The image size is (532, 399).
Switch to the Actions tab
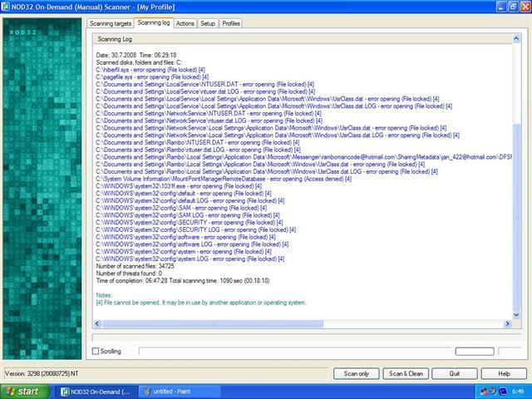185,23
